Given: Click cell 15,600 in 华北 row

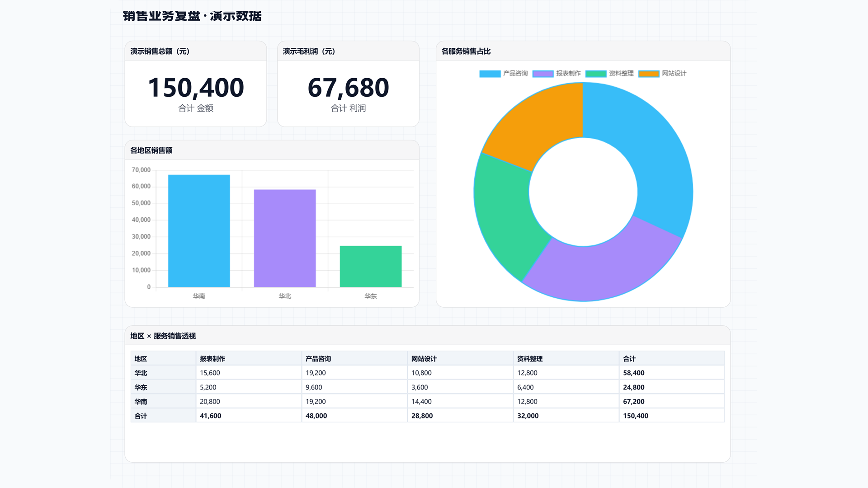Looking at the screenshot, I should pos(249,373).
